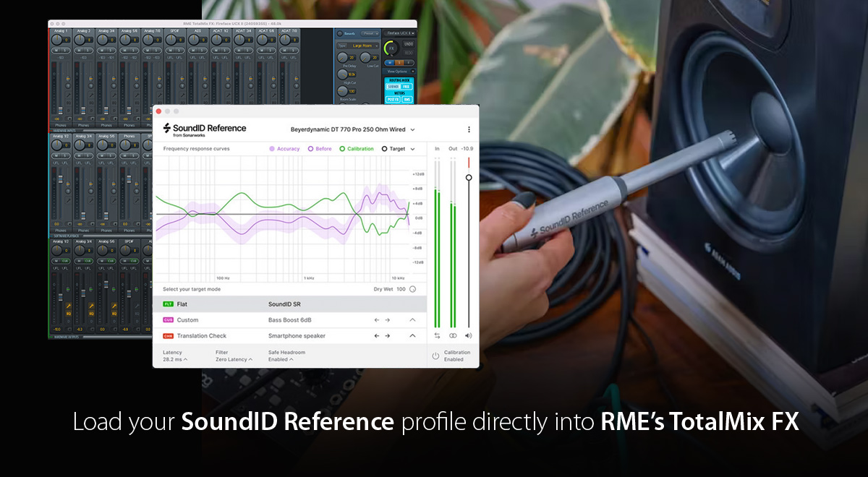
Task: Click the swap channels arrows icon
Action: pos(437,335)
